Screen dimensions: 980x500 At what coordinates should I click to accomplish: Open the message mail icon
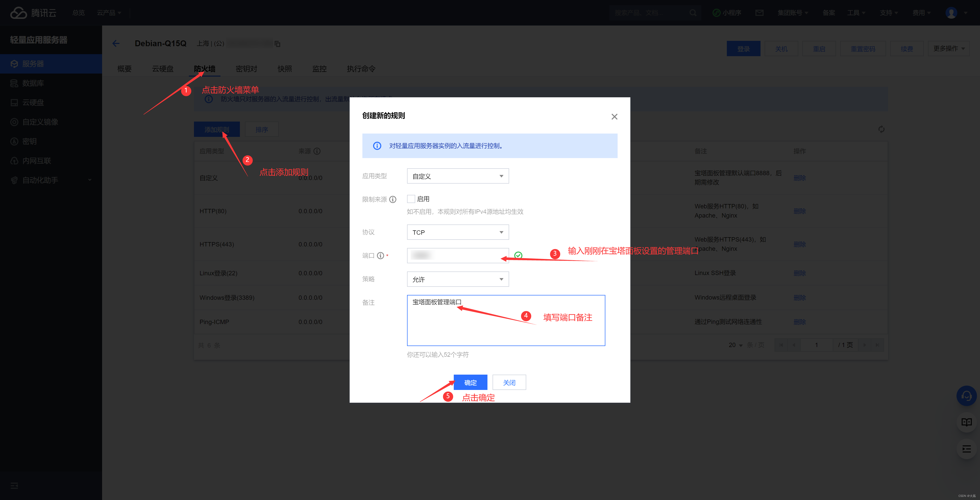pyautogui.click(x=759, y=13)
